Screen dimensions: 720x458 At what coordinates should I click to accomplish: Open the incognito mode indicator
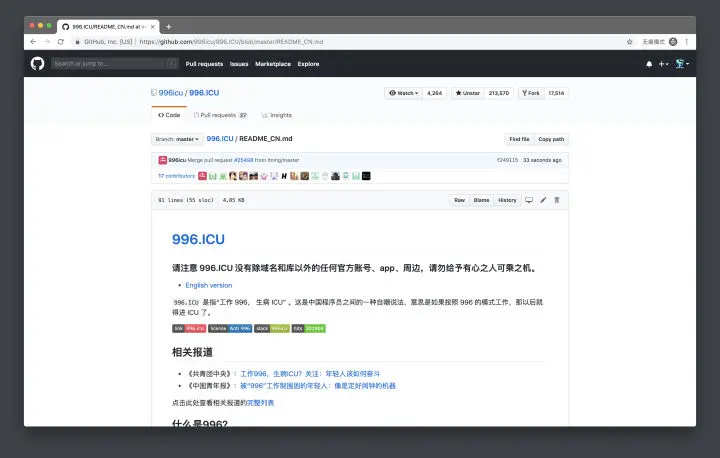click(x=660, y=42)
